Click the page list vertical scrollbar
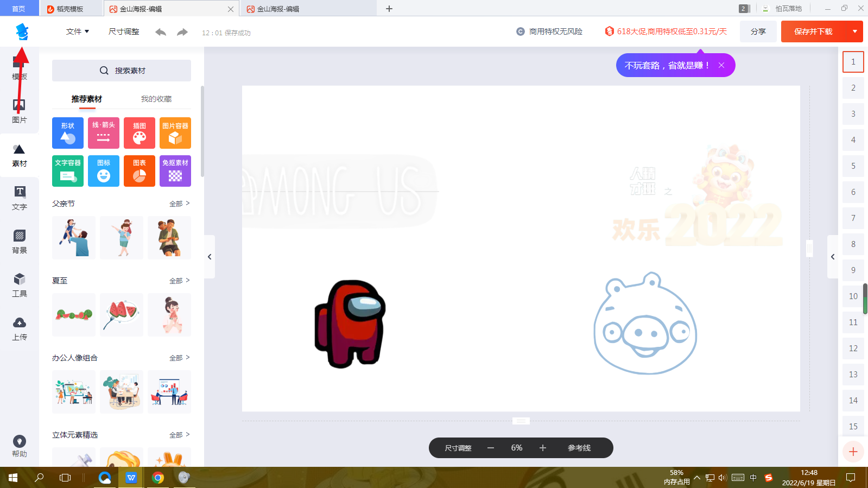This screenshot has height=488, width=868. [865, 299]
